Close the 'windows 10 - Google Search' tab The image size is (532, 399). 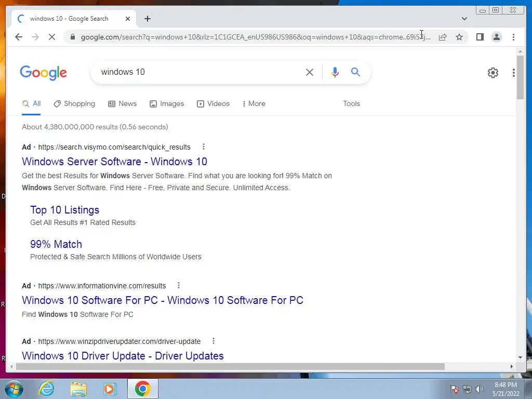[128, 19]
